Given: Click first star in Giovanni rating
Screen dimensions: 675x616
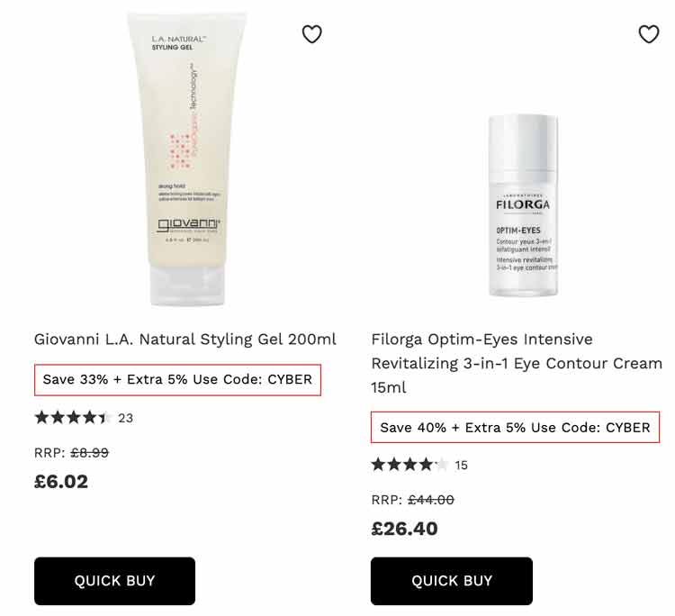Looking at the screenshot, I should [x=41, y=417].
